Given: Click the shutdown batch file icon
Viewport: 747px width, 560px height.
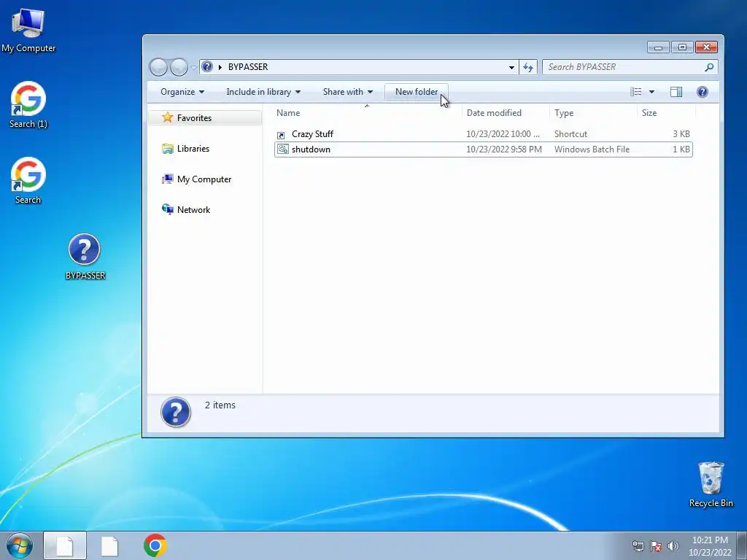Looking at the screenshot, I should (282, 149).
